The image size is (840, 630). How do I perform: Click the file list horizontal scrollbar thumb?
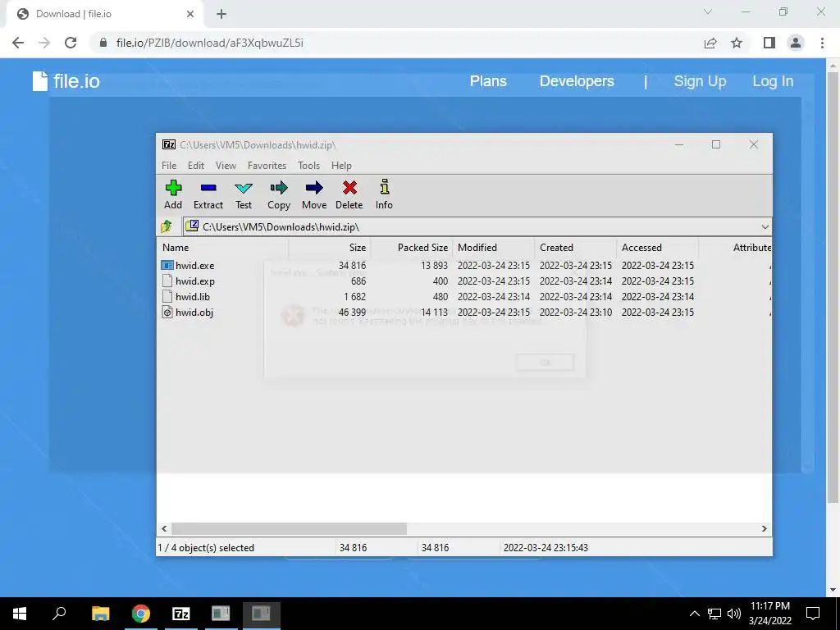tap(290, 529)
